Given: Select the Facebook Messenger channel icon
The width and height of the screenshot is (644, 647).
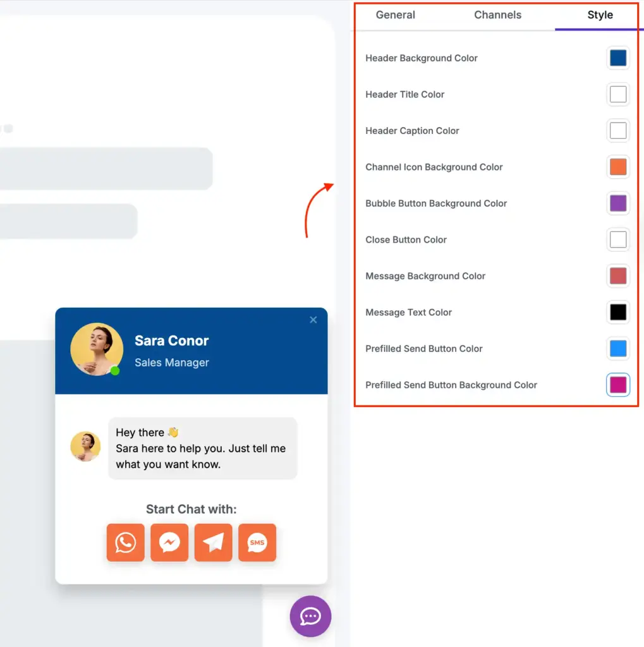Looking at the screenshot, I should click(169, 542).
